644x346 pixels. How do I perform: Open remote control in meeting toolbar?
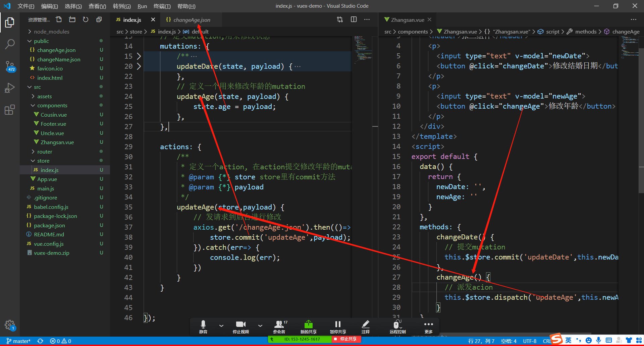tap(397, 327)
